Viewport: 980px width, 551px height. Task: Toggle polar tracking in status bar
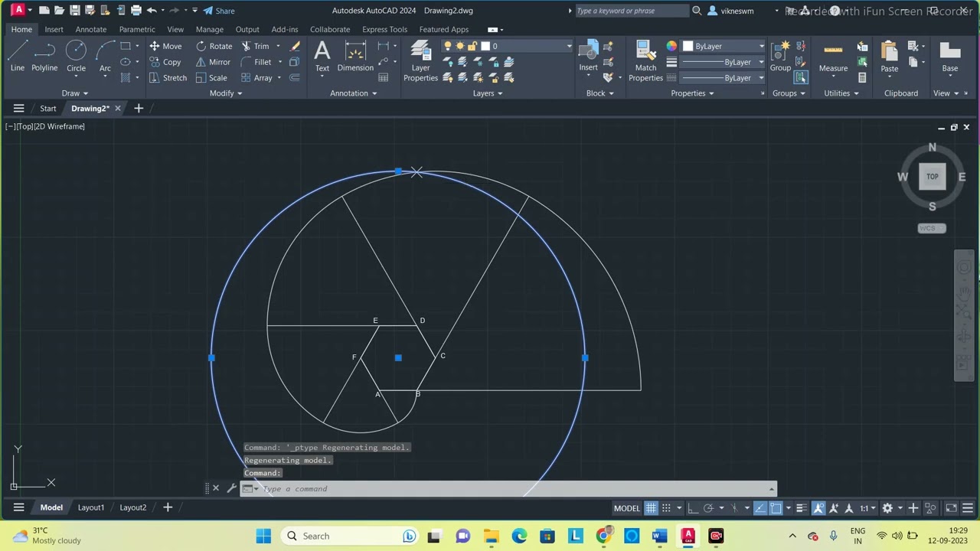708,508
